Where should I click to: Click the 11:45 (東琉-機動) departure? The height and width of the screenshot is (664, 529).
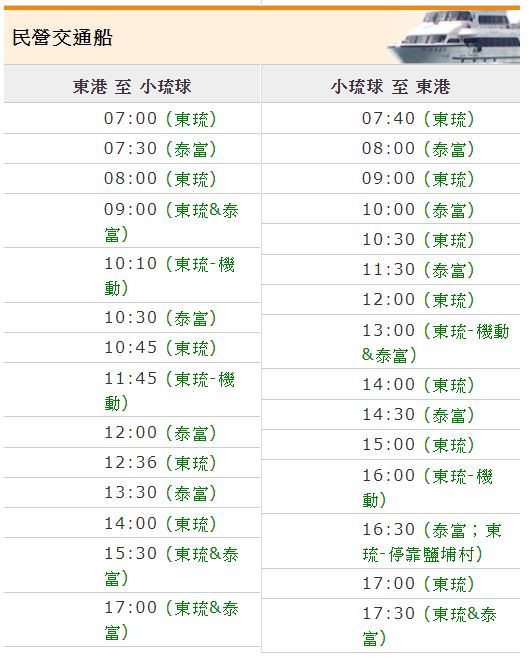(169, 390)
